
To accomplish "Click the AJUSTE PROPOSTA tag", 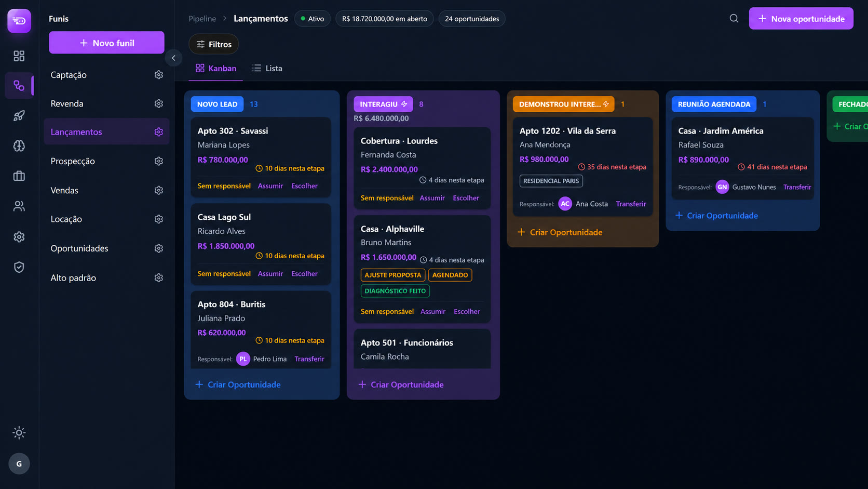I will pos(393,275).
